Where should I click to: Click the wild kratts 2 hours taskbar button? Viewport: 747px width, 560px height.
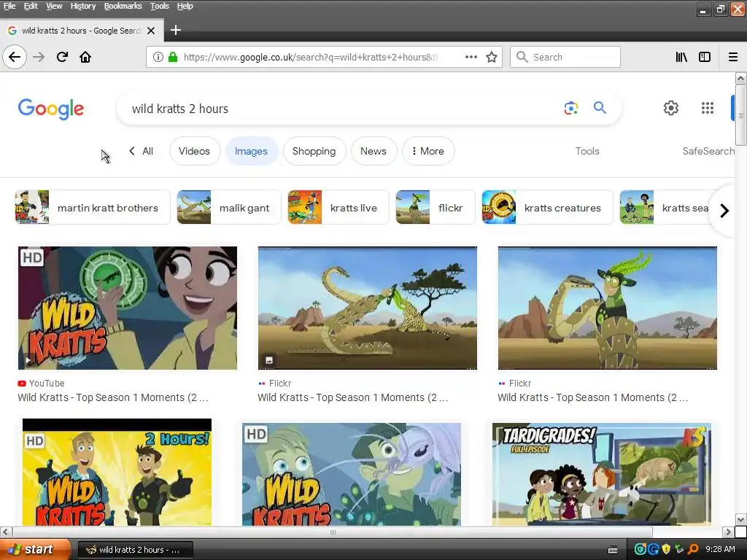[x=135, y=550]
